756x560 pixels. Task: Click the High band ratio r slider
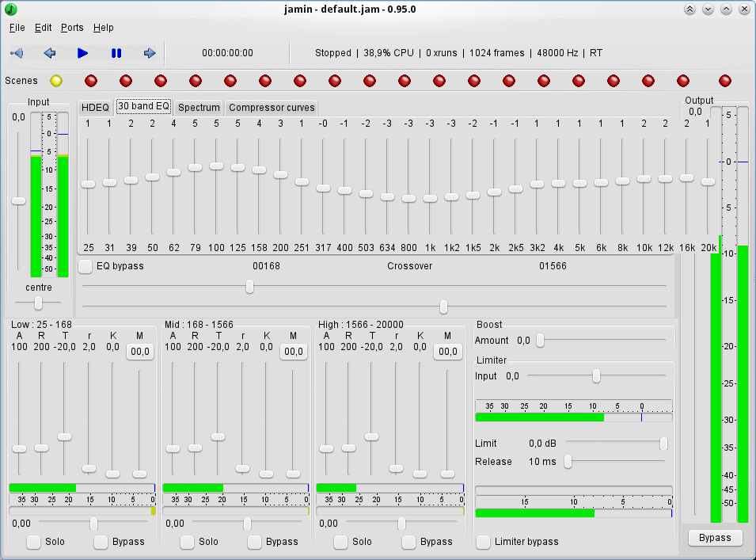coord(396,468)
